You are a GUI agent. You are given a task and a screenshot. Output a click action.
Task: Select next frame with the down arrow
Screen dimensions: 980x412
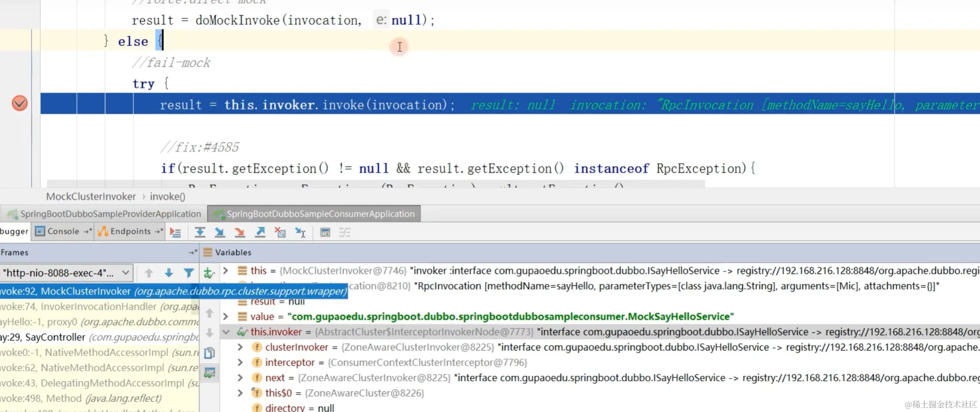point(169,273)
